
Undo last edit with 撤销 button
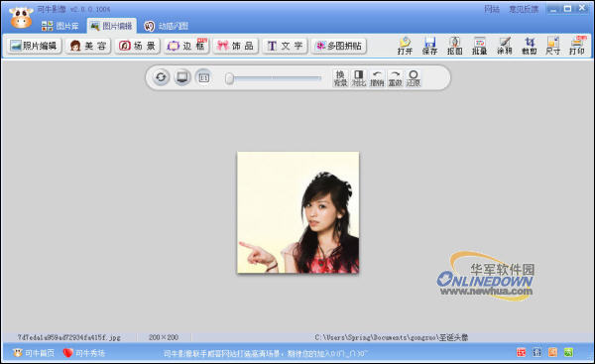click(x=377, y=78)
